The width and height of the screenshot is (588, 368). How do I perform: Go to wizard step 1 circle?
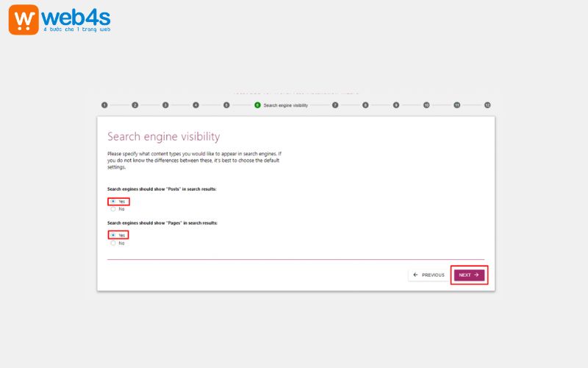tap(104, 105)
